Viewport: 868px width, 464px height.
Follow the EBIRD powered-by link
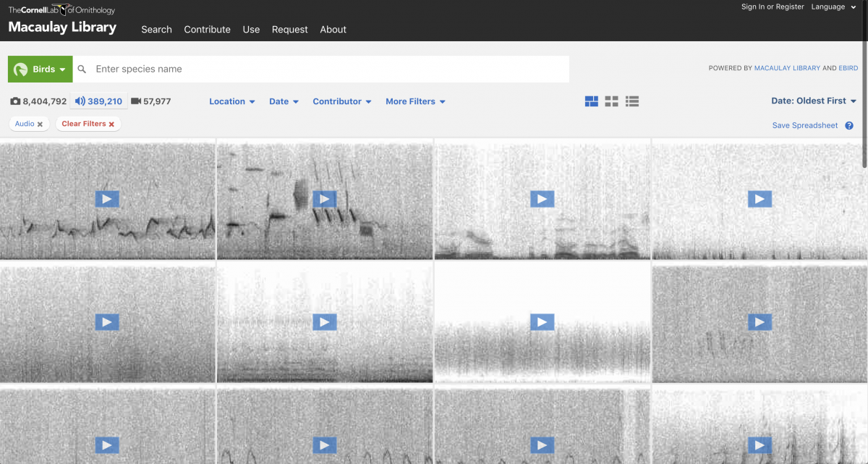coord(848,69)
